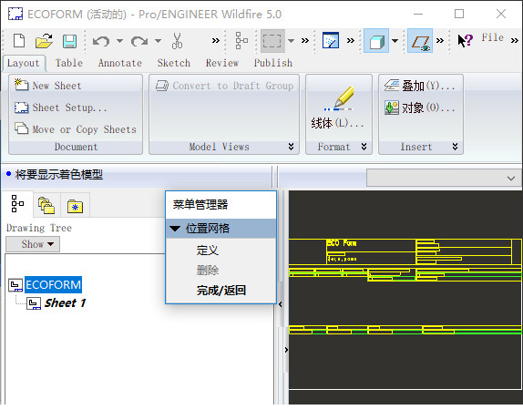Click the repaint screen icon
Viewport: 523px width, 420px height.
coord(331,41)
